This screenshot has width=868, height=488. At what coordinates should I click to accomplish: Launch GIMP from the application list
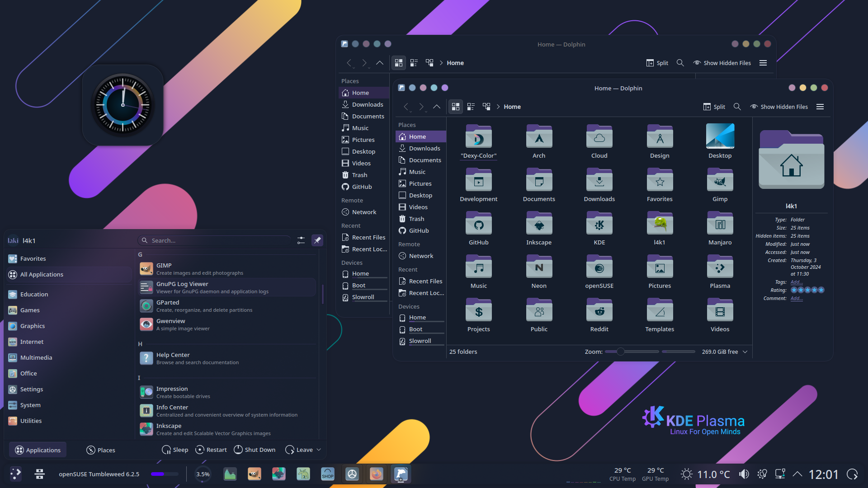click(x=227, y=269)
